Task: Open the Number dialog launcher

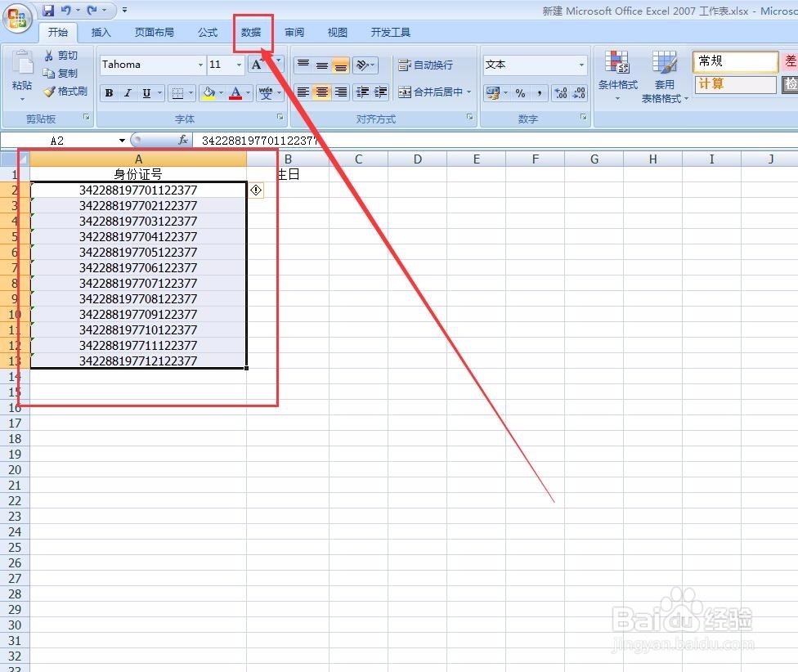Action: pos(583,117)
